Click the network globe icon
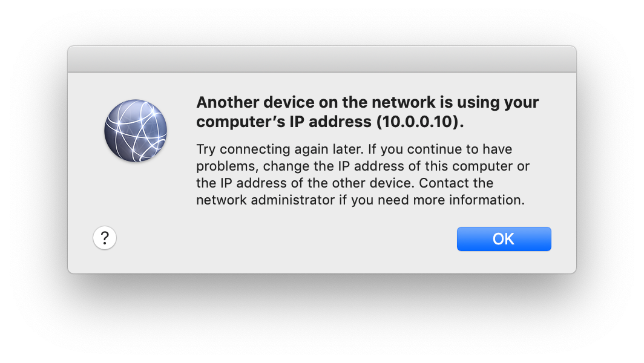 click(136, 131)
